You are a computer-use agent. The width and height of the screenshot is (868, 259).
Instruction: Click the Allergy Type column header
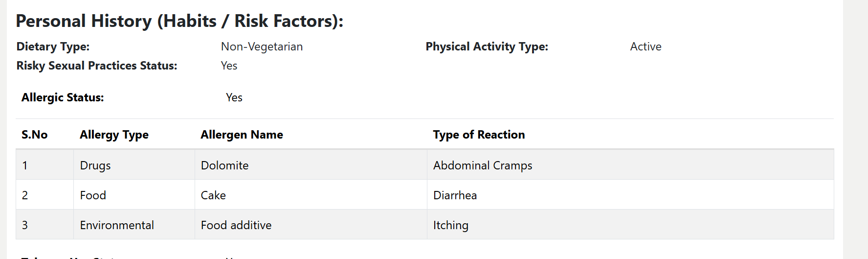[x=114, y=135]
